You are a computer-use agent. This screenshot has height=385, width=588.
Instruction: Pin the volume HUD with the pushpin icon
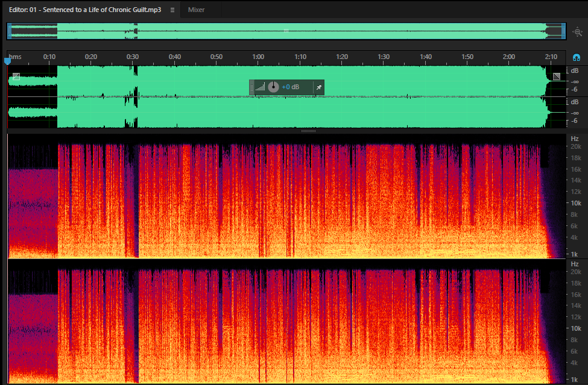[319, 87]
